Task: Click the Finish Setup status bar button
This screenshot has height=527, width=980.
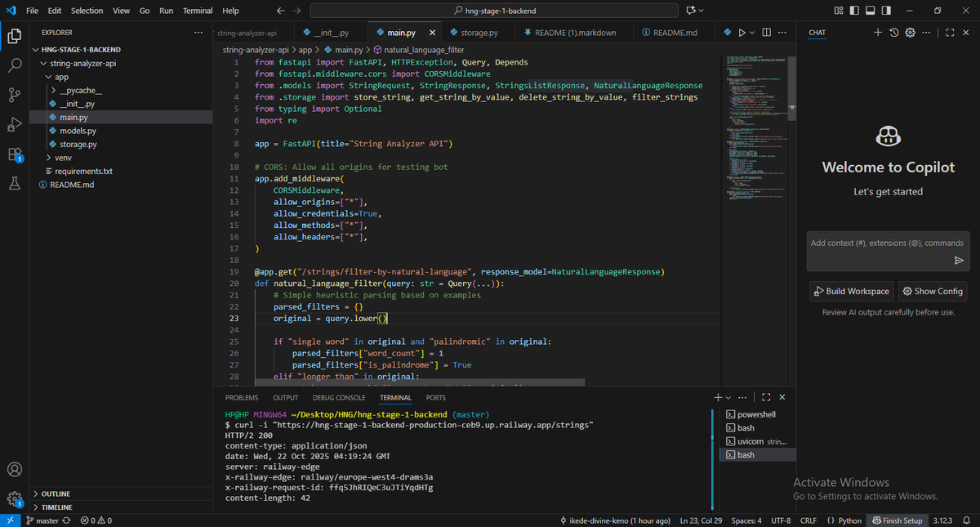Action: pos(897,520)
